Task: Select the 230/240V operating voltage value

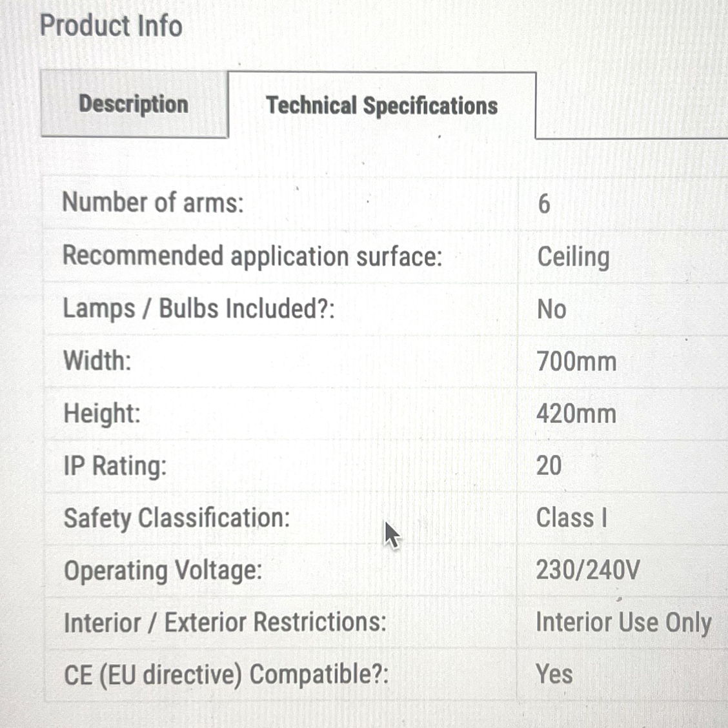Action: point(588,570)
